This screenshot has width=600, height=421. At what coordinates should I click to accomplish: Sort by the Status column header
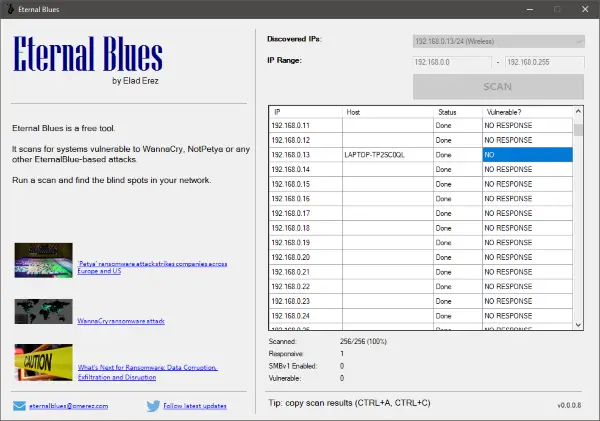click(x=458, y=112)
